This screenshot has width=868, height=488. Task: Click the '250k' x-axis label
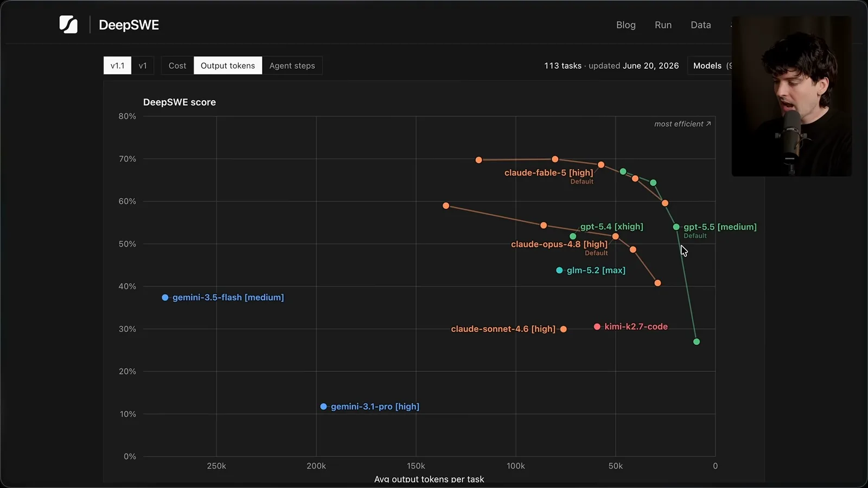tap(216, 466)
